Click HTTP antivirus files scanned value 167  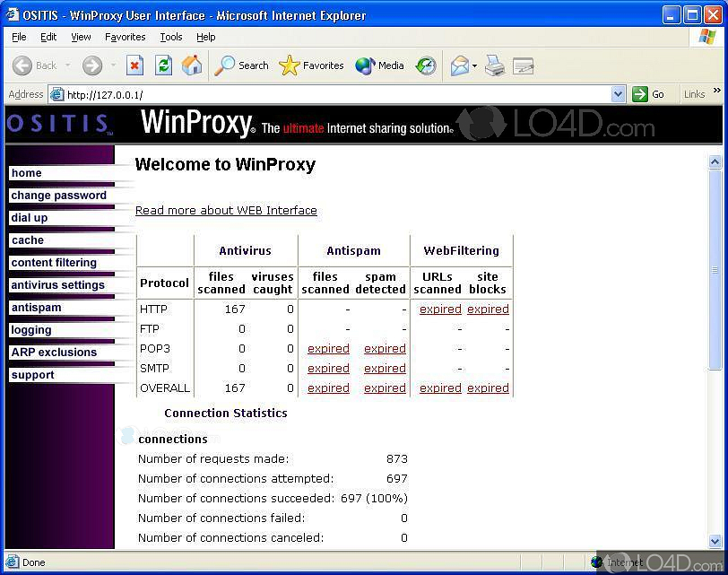point(235,309)
